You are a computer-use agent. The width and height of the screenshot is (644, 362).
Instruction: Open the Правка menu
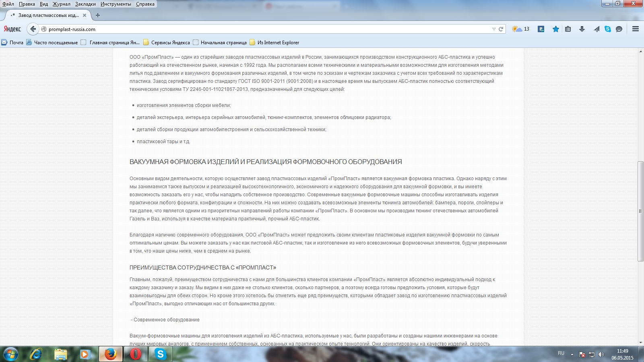pyautogui.click(x=27, y=4)
